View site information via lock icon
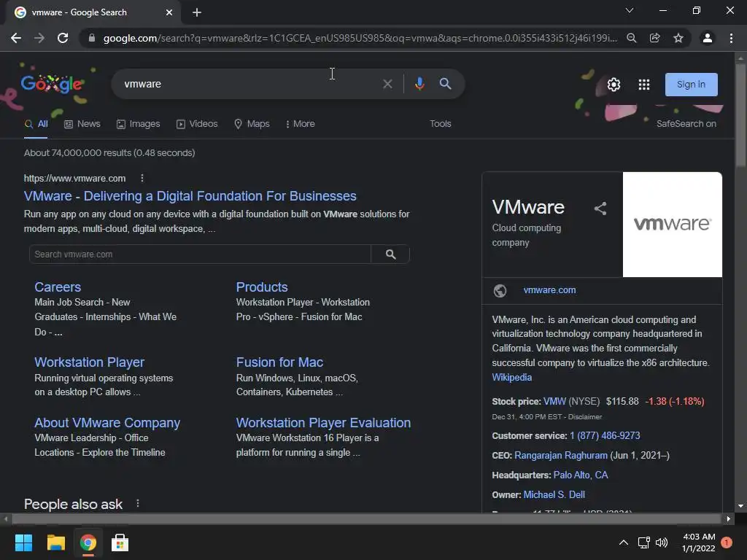Viewport: 747px width, 560px height. (92, 38)
